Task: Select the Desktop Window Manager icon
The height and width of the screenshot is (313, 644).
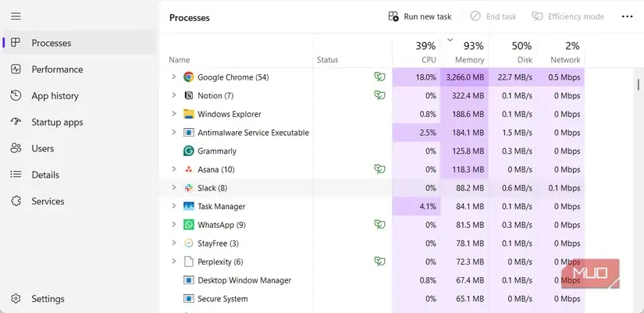Action: pos(189,280)
